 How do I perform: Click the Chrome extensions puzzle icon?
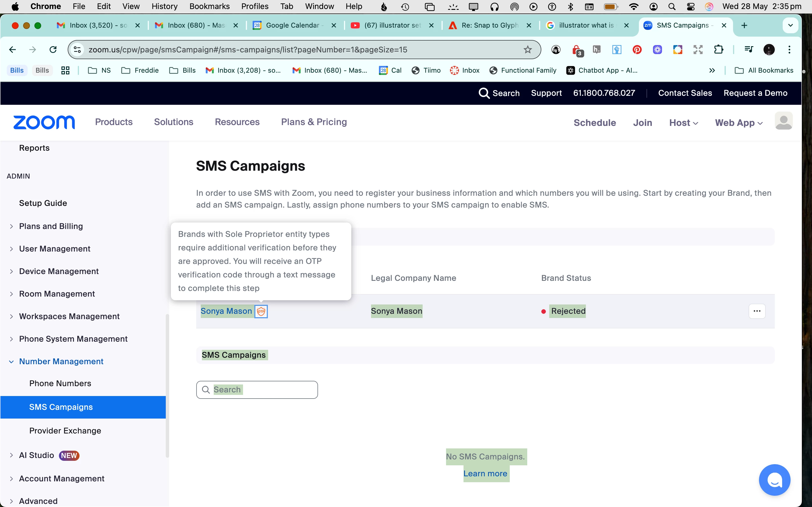click(718, 50)
